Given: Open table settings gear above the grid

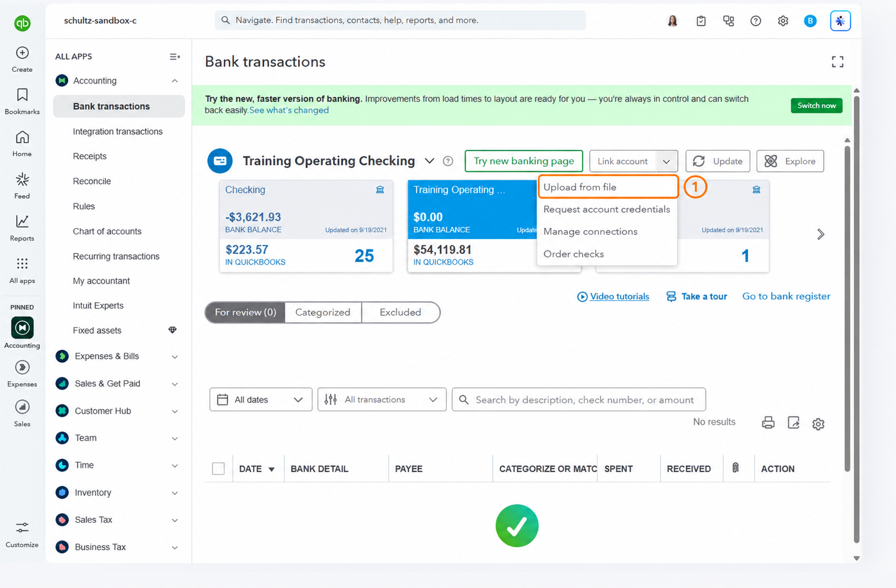Looking at the screenshot, I should pyautogui.click(x=818, y=424).
